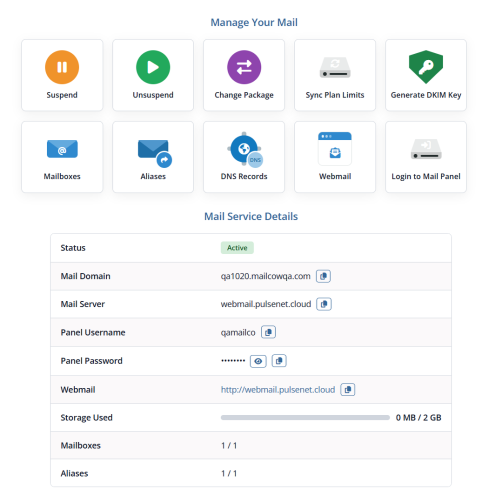Click the Sync Plan Limits drive icon

[335, 67]
